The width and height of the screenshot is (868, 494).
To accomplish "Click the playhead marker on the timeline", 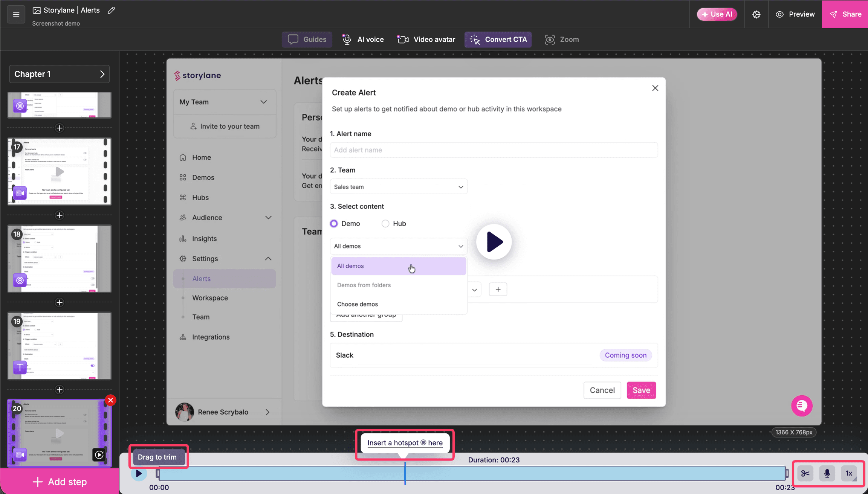I will coord(405,474).
